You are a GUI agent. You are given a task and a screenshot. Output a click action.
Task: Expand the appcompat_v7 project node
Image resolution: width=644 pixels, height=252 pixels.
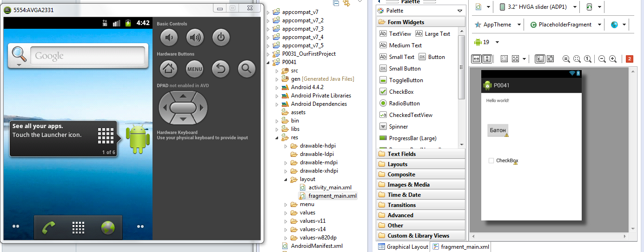click(x=268, y=12)
